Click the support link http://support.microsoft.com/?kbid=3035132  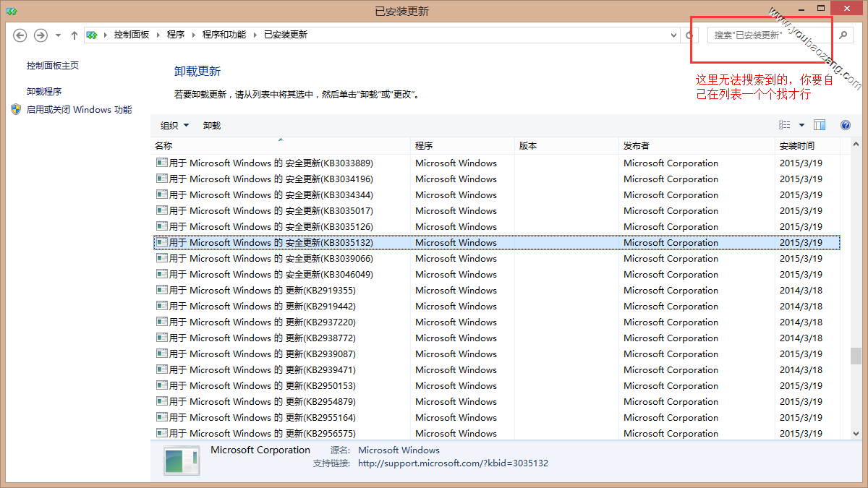(453, 463)
